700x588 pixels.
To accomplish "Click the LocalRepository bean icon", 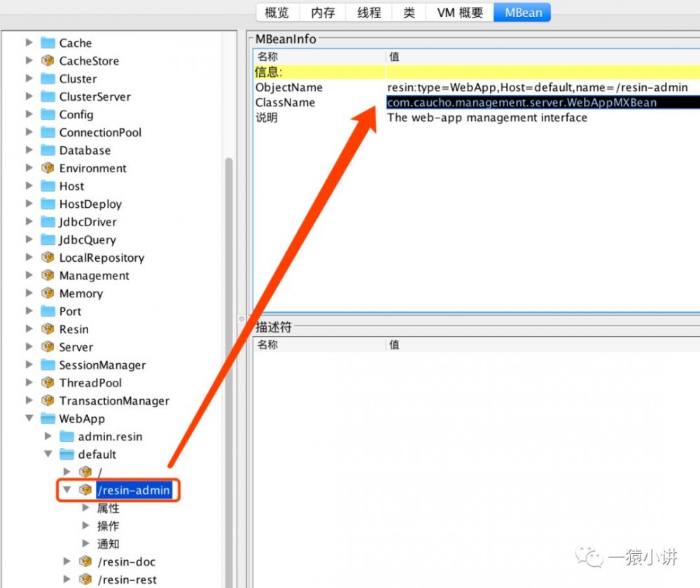I will click(48, 258).
